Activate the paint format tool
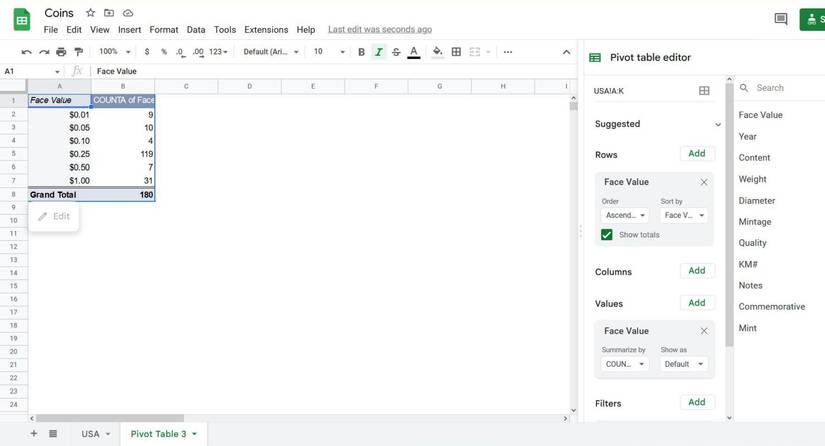 (78, 52)
